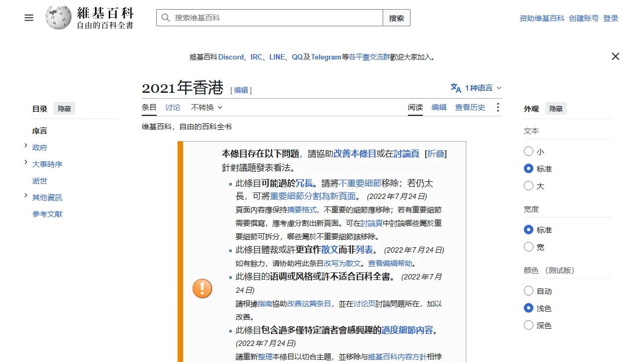The width and height of the screenshot is (644, 362).
Task: Expand the 大事時序 contents section
Action: point(26,162)
